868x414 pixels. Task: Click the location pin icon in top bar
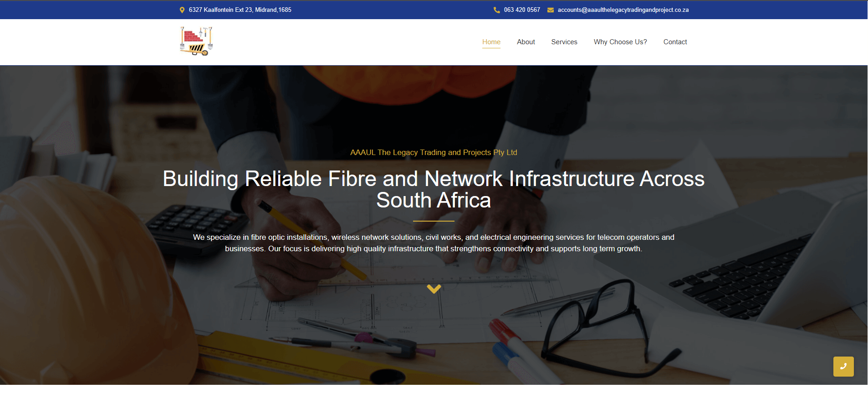[x=182, y=10]
